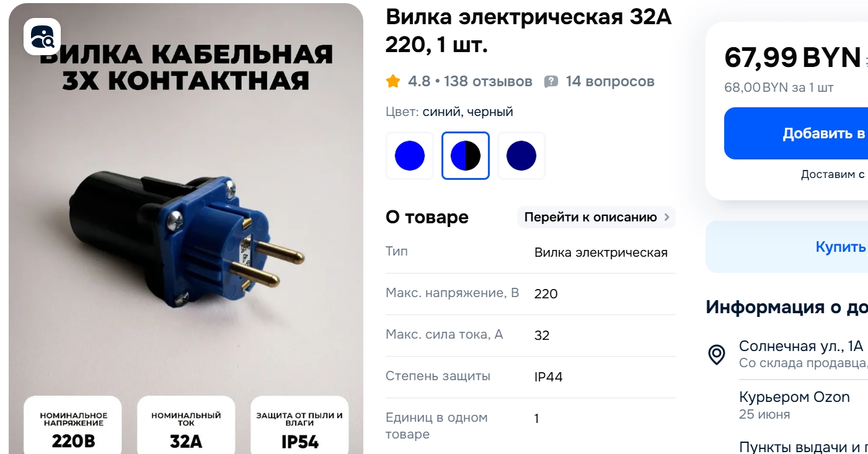Click the 67,99 BYN price
Screen dimensions: 868x454
[792, 58]
